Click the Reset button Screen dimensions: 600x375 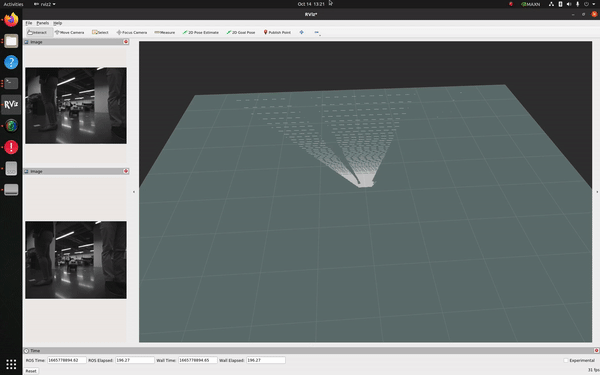31,371
